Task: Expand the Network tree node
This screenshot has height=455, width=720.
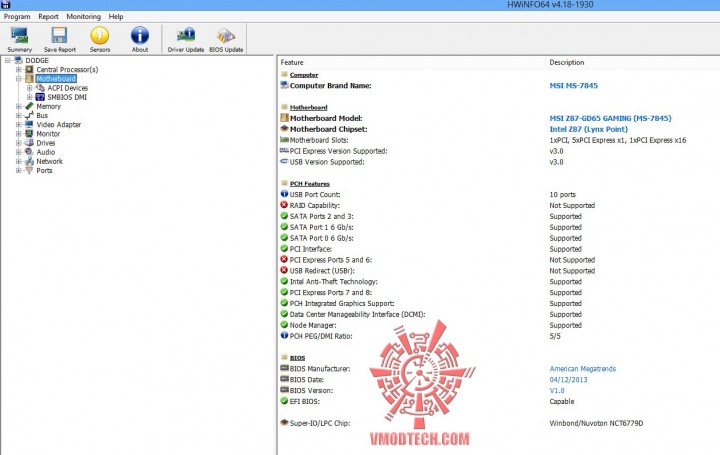Action: click(x=19, y=161)
